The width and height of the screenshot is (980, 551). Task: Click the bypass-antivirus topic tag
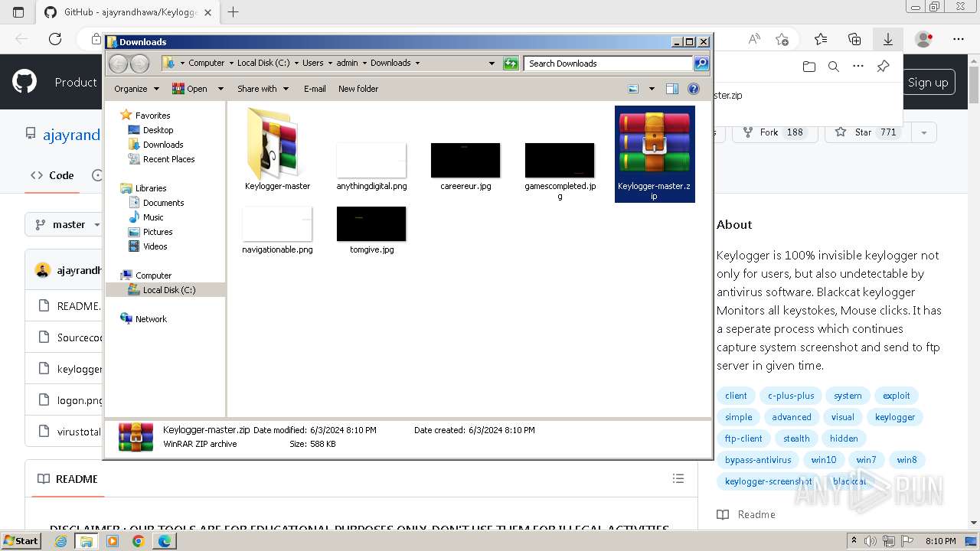click(758, 460)
